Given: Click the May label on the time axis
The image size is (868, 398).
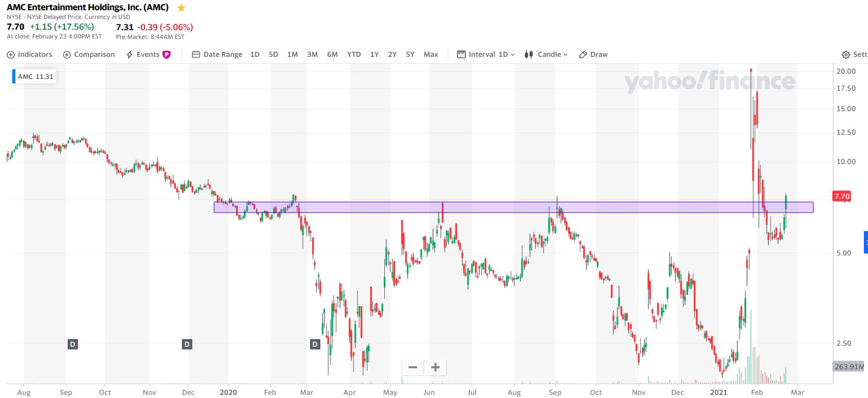Looking at the screenshot, I should pos(390,392).
